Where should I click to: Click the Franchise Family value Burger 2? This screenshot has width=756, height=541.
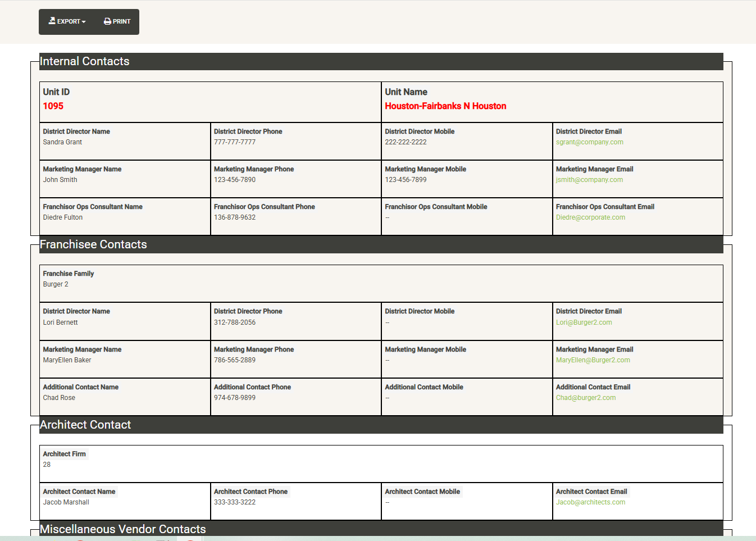[56, 284]
